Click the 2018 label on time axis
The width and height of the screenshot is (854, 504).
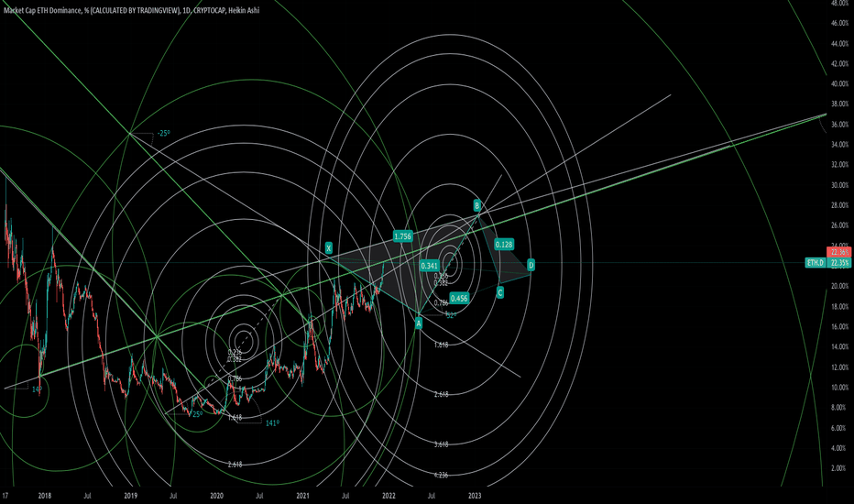click(45, 496)
